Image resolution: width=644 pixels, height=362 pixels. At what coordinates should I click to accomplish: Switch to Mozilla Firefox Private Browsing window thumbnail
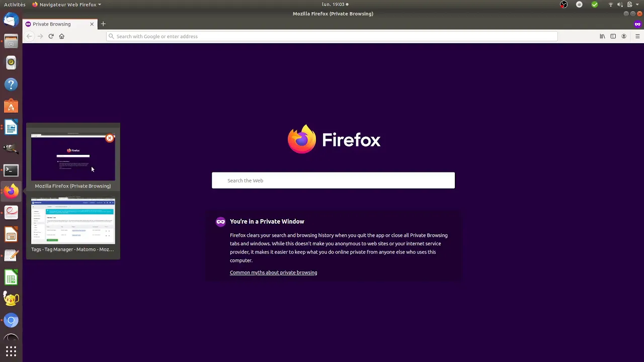(73, 157)
